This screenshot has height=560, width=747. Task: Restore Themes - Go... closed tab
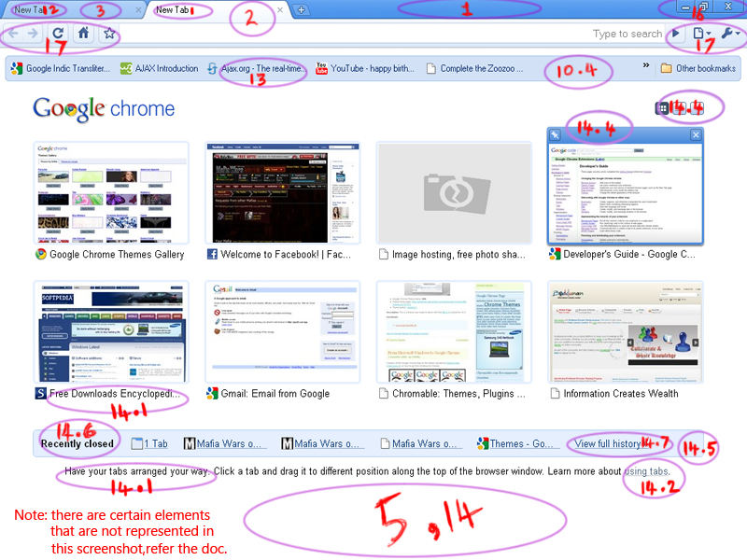point(516,443)
